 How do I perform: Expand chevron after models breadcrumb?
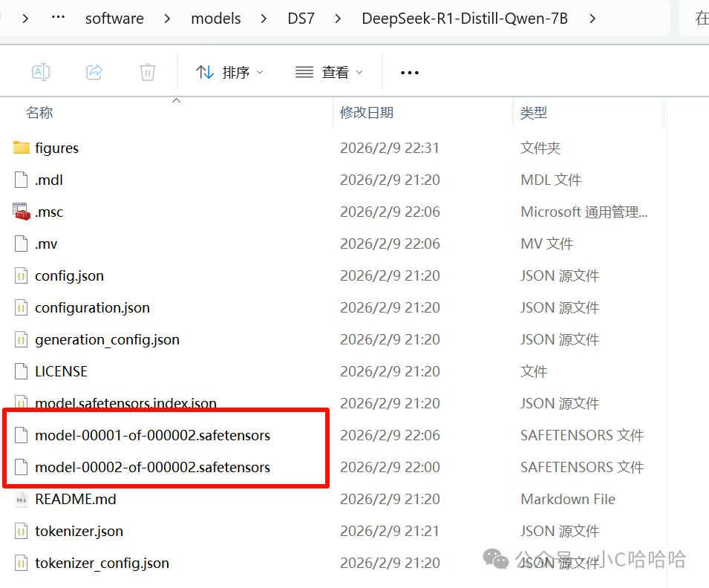click(264, 19)
